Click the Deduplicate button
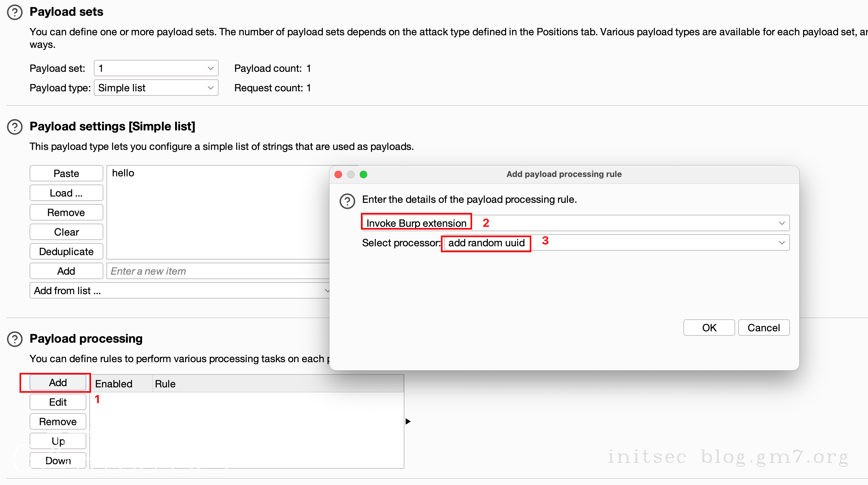 pyautogui.click(x=66, y=251)
